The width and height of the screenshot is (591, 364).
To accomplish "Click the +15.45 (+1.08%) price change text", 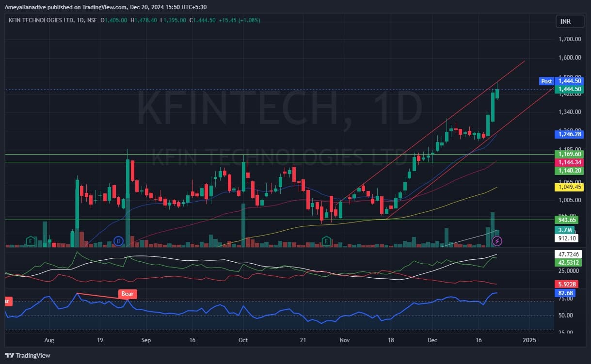I will pos(240,20).
